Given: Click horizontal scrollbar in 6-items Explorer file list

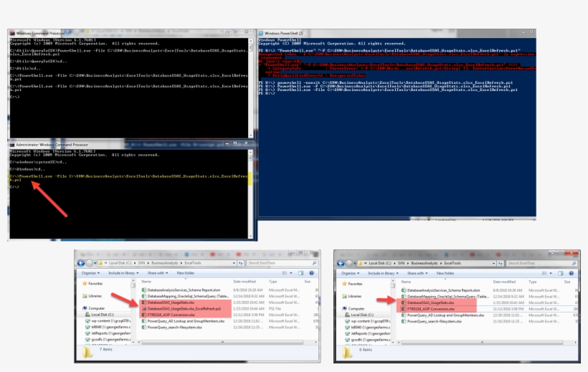Looking at the screenshot, I should click(482, 343).
